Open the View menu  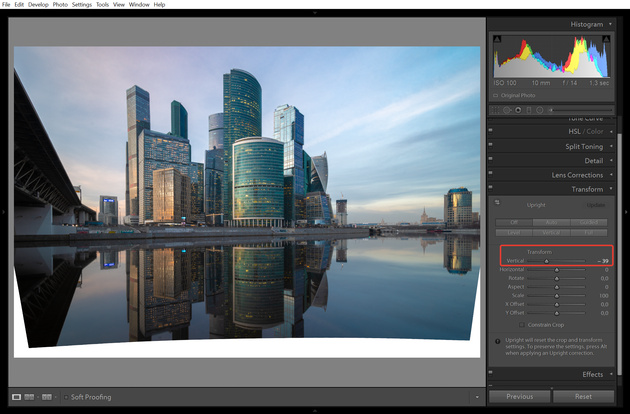[x=119, y=4]
